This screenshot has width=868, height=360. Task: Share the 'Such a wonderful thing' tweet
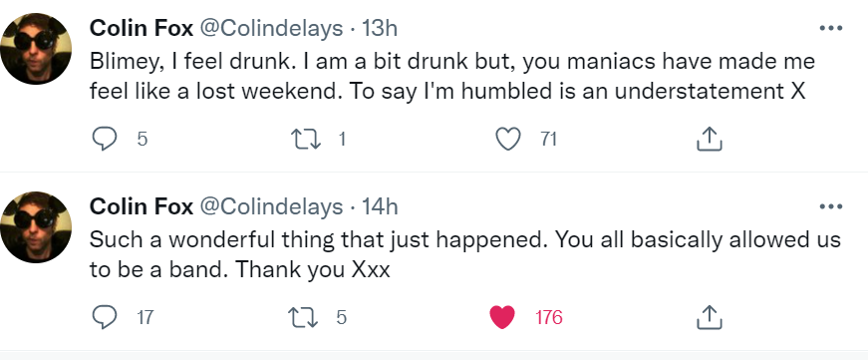(710, 317)
